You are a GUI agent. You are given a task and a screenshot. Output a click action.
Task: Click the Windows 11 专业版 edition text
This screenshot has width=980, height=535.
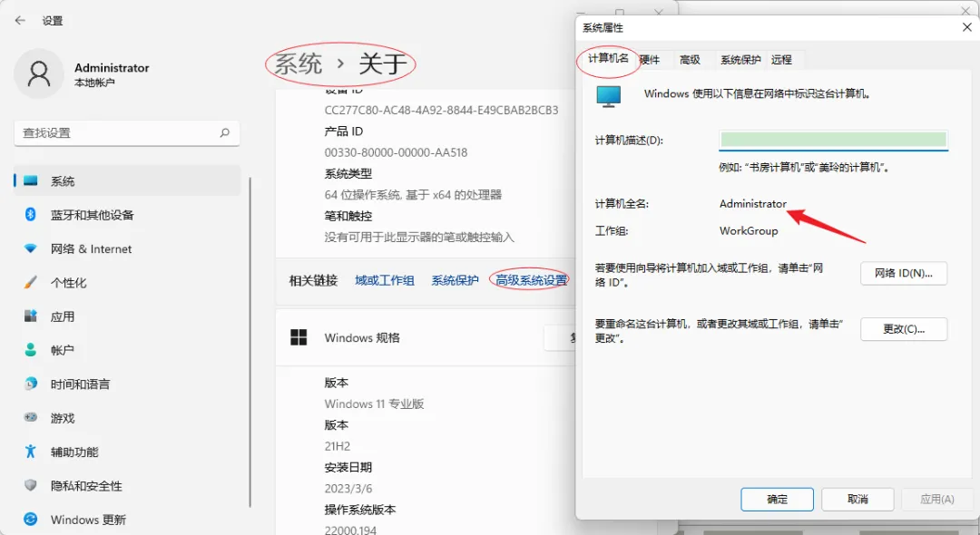pyautogui.click(x=374, y=404)
